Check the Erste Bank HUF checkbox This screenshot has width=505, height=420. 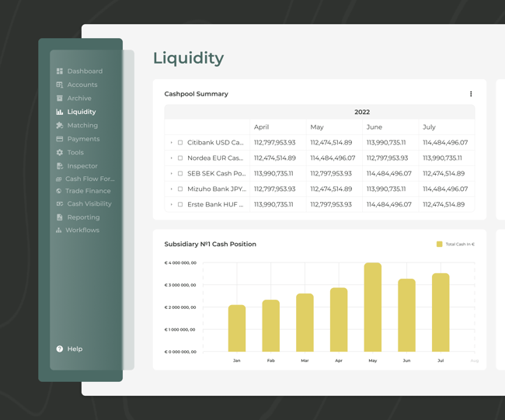point(180,204)
